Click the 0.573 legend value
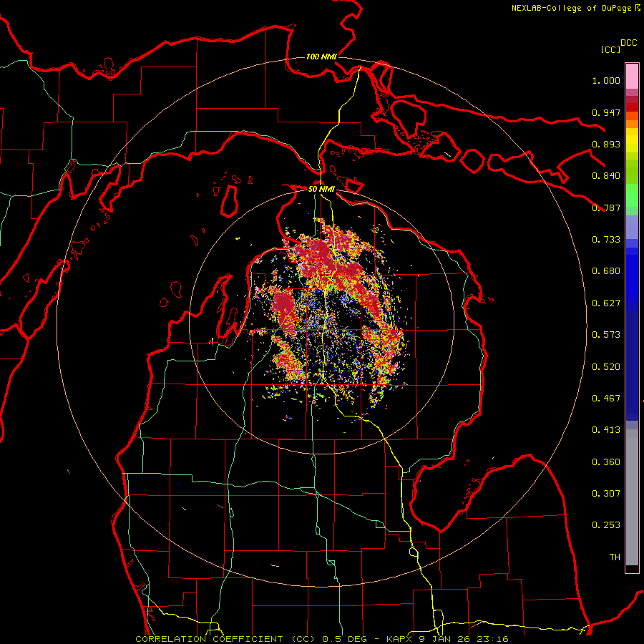This screenshot has height=644, width=644. (606, 335)
